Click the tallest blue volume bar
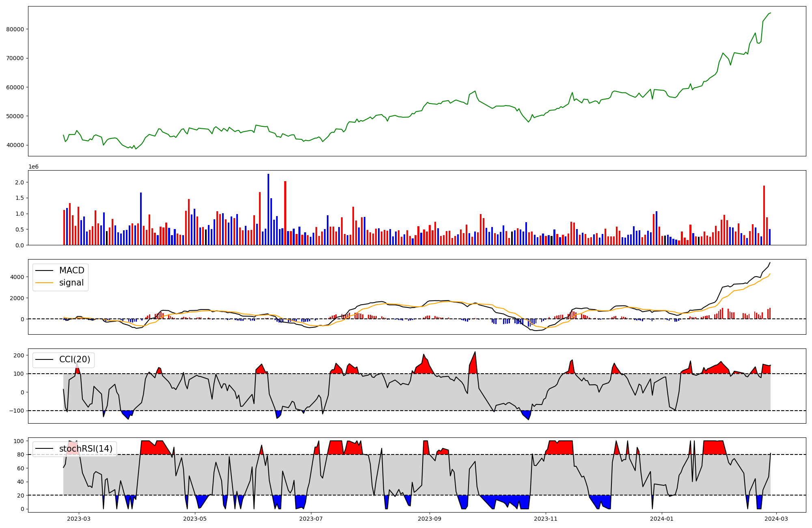Viewport: 812px width, 528px height. pyautogui.click(x=268, y=209)
